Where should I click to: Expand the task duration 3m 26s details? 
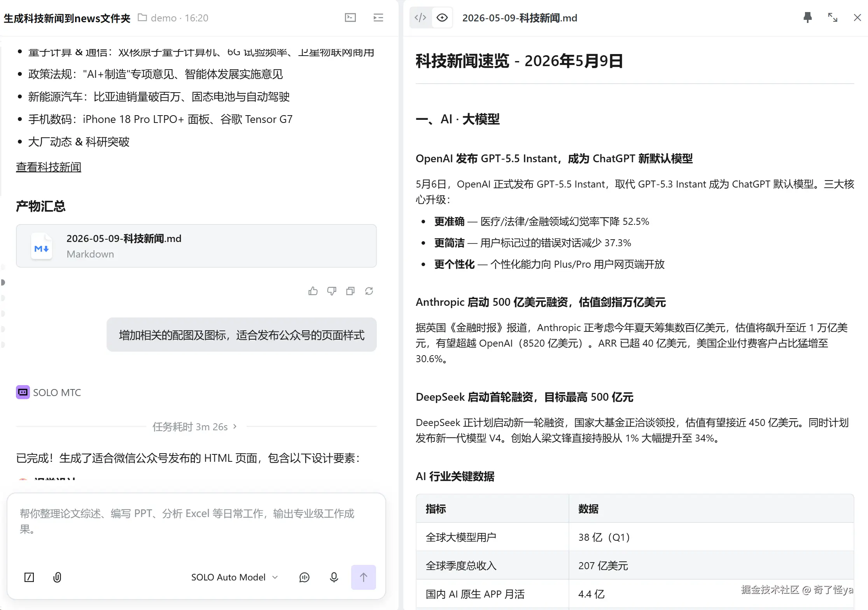[195, 427]
